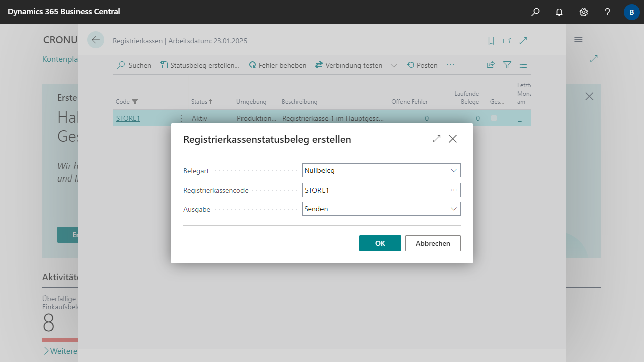Image resolution: width=644 pixels, height=362 pixels.
Task: Select Statusbeleg erstellen action
Action: pyautogui.click(x=200, y=65)
